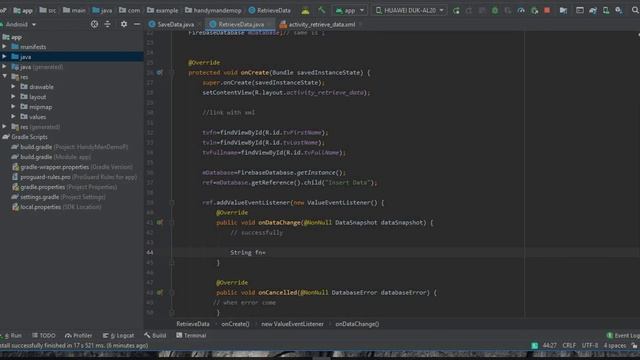Hide the Project panel with minus icon
The height and width of the screenshot is (360, 640).
[137, 24]
